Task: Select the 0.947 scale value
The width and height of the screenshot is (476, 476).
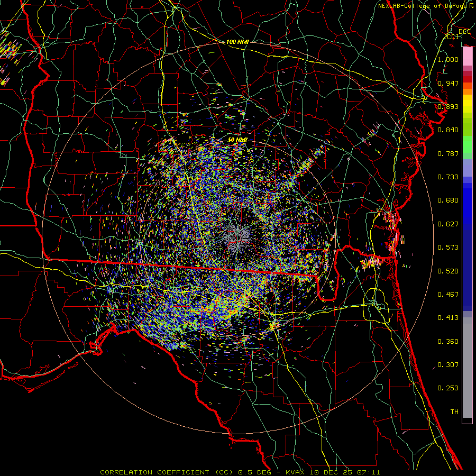Action: (x=448, y=83)
